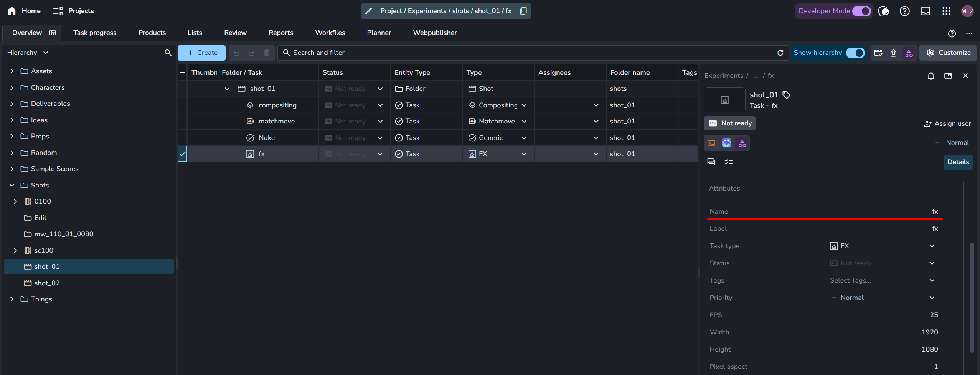Refresh the table with the reload icon
The width and height of the screenshot is (980, 375).
click(780, 53)
